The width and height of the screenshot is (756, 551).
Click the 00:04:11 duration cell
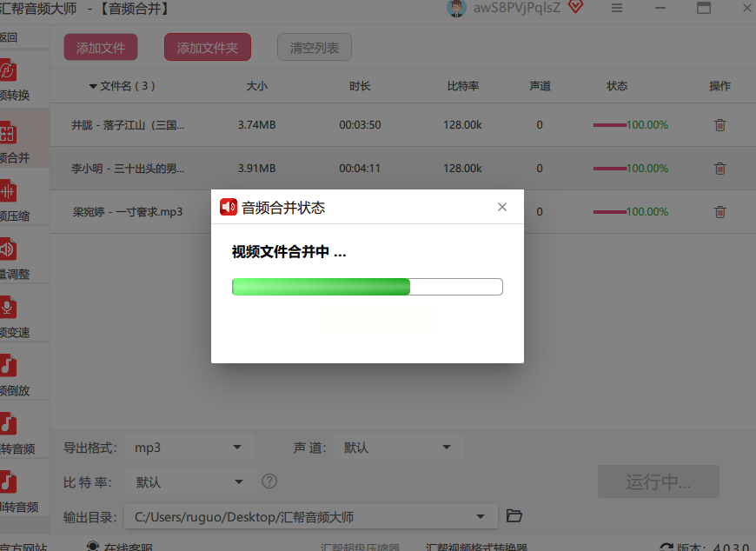pos(360,169)
